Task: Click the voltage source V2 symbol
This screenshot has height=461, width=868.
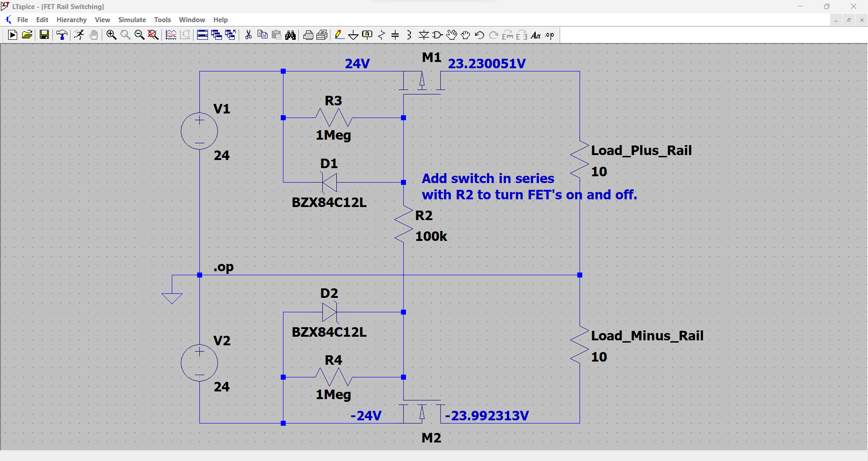Action: click(x=199, y=362)
